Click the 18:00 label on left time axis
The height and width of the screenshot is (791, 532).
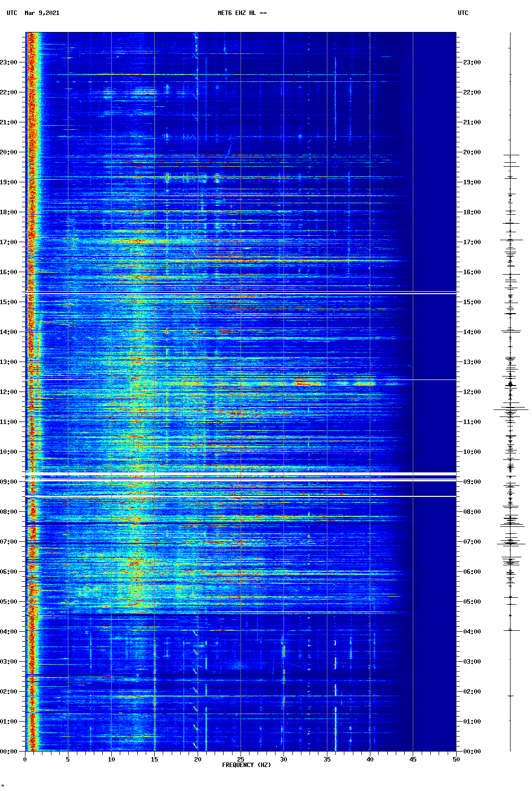click(x=9, y=212)
